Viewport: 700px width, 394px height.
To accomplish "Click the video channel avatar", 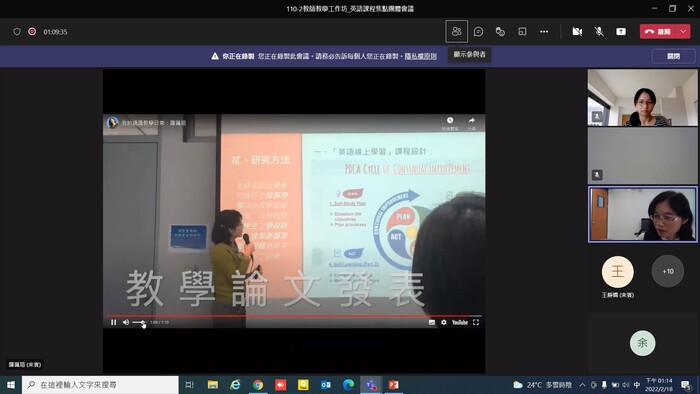I will tap(112, 122).
